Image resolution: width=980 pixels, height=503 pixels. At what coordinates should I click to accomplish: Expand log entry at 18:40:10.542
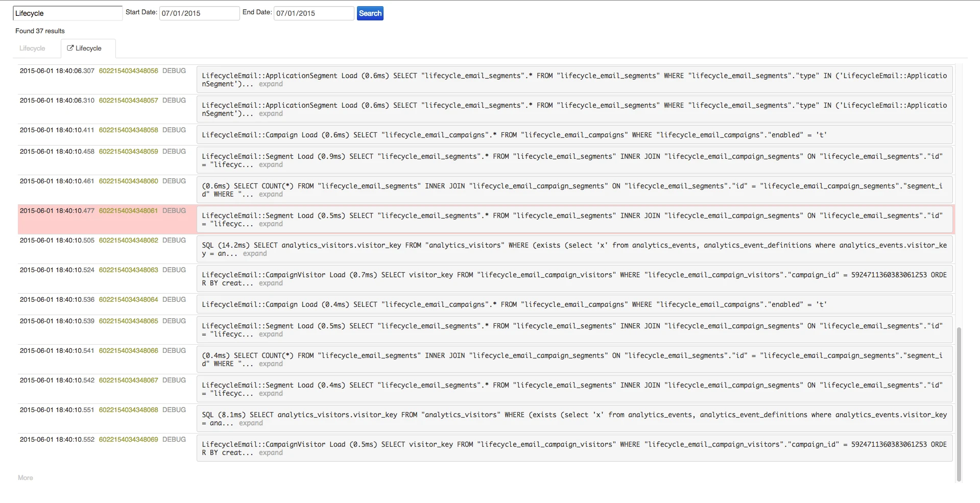pos(271,394)
